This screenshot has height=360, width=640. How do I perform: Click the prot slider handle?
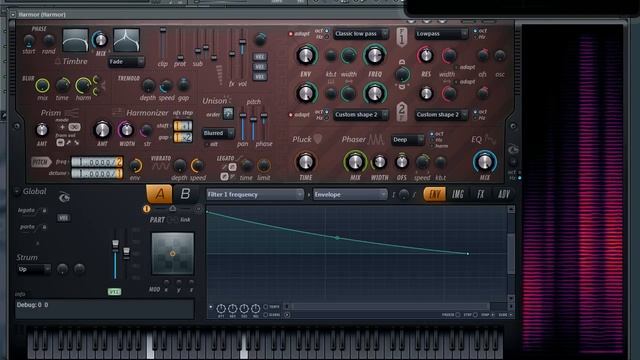click(x=180, y=58)
